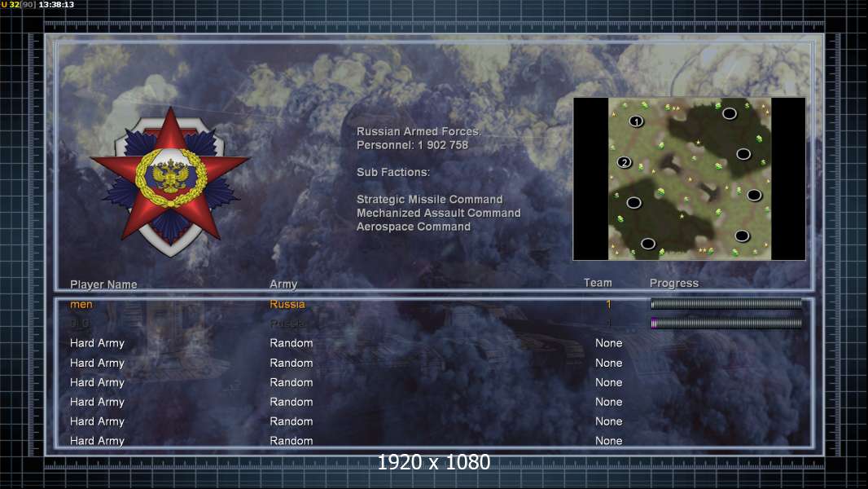Select "Strategic Missile Command" sub faction text

tap(430, 200)
